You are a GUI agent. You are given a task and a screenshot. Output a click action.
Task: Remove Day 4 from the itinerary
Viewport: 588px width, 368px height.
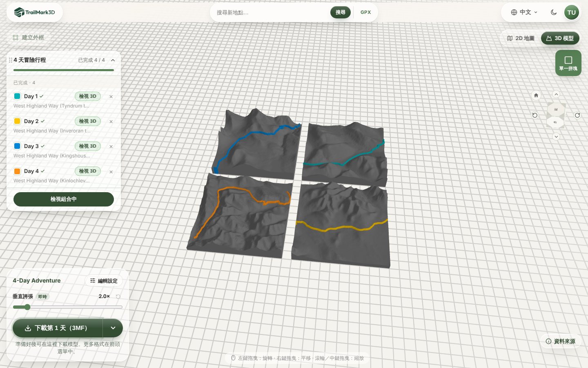111,172
